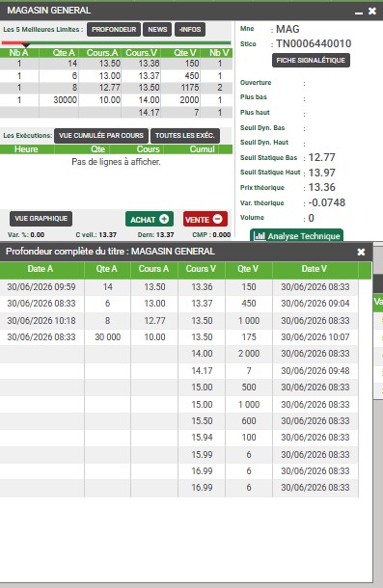The width and height of the screenshot is (383, 588).
Task: Sort by Date A column header
Action: coord(41,269)
